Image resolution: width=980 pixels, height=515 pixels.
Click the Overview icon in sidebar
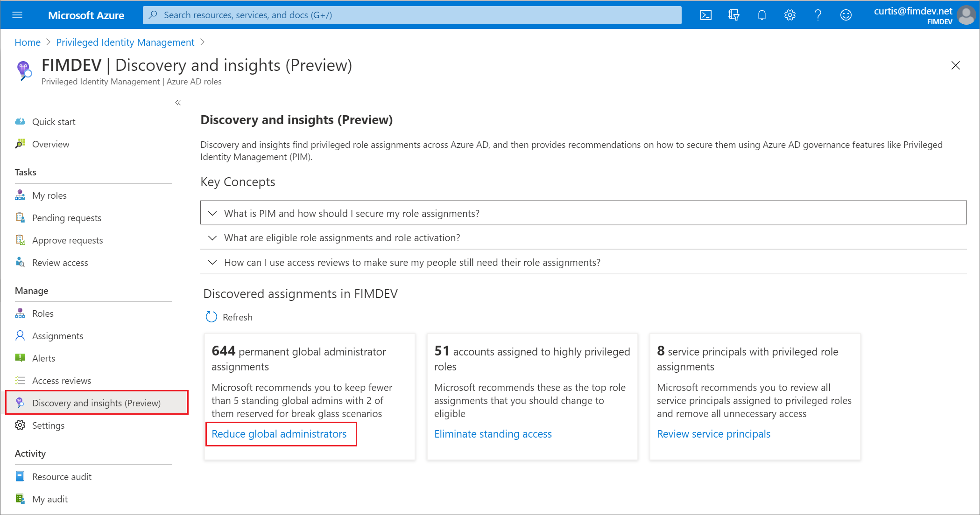tap(21, 144)
